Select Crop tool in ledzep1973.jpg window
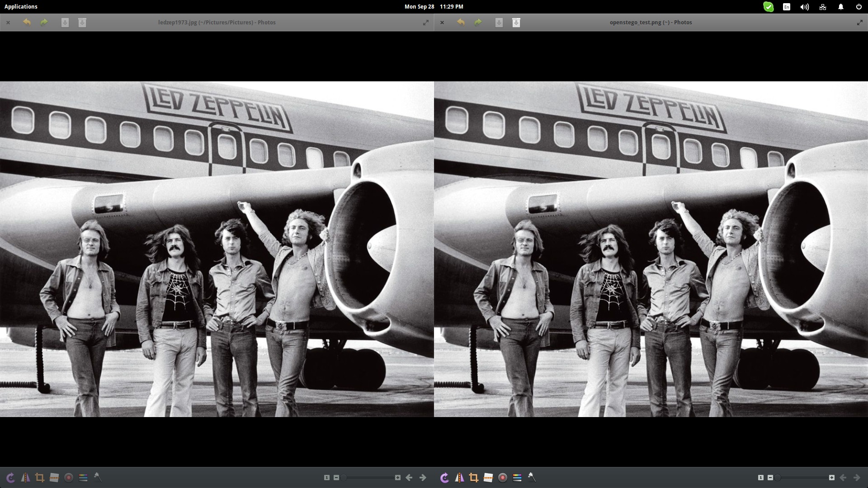The image size is (868, 488). coord(40,478)
